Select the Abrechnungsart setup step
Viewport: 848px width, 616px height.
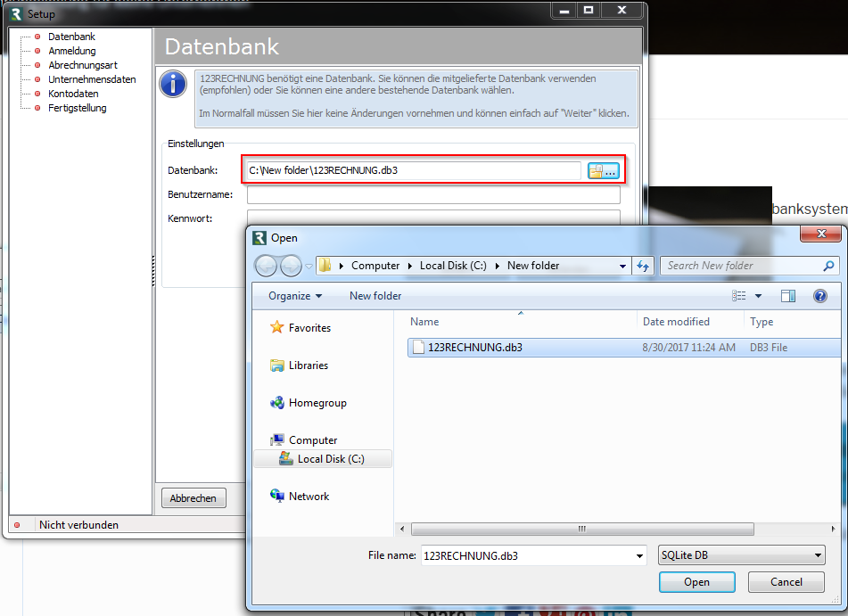(83, 65)
